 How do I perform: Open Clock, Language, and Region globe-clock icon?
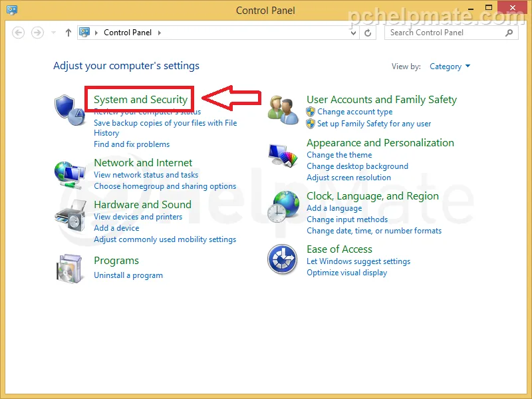coord(283,207)
